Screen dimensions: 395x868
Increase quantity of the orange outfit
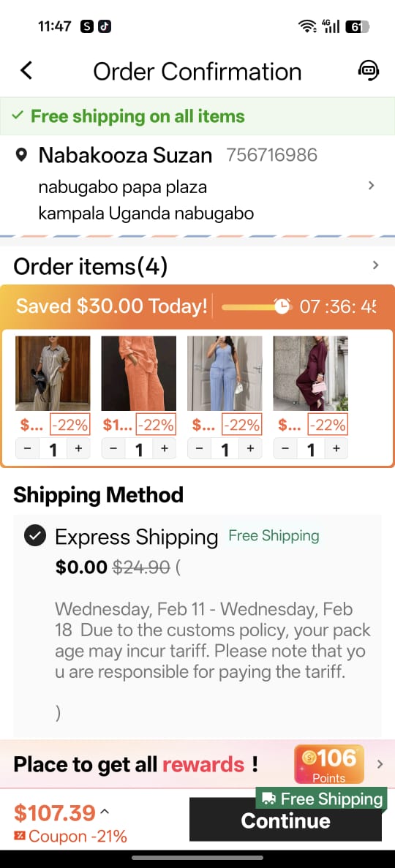(164, 449)
